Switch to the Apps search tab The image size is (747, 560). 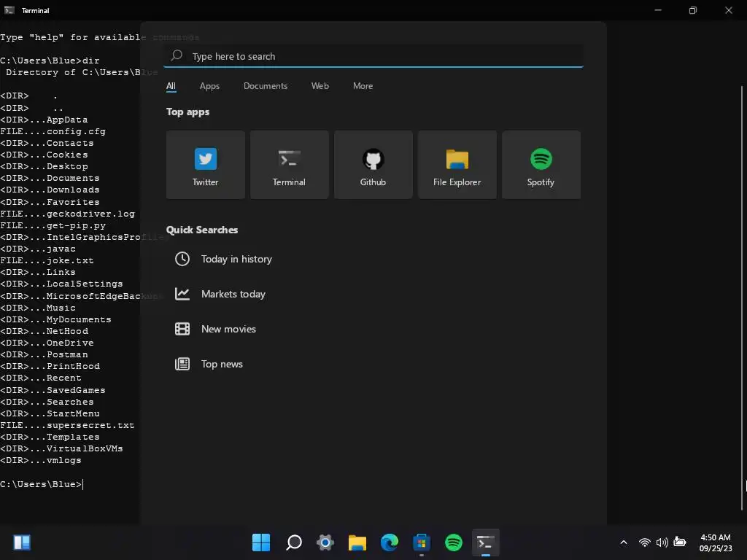pos(209,86)
